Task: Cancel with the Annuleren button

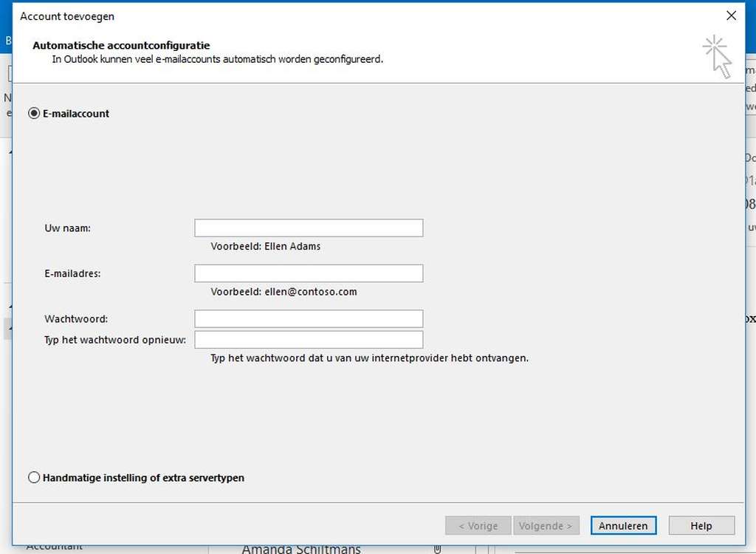Action: point(623,525)
